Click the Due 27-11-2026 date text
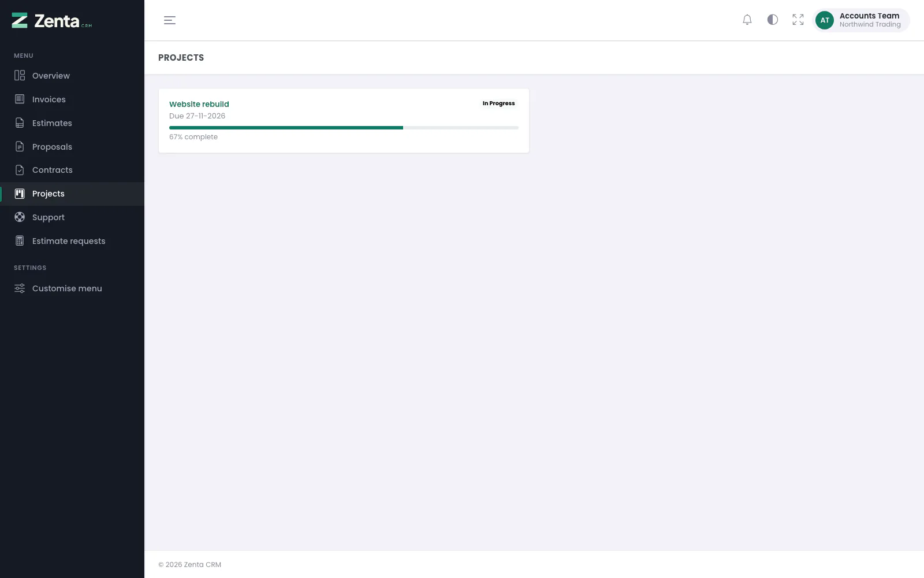The image size is (924, 578). 198,116
